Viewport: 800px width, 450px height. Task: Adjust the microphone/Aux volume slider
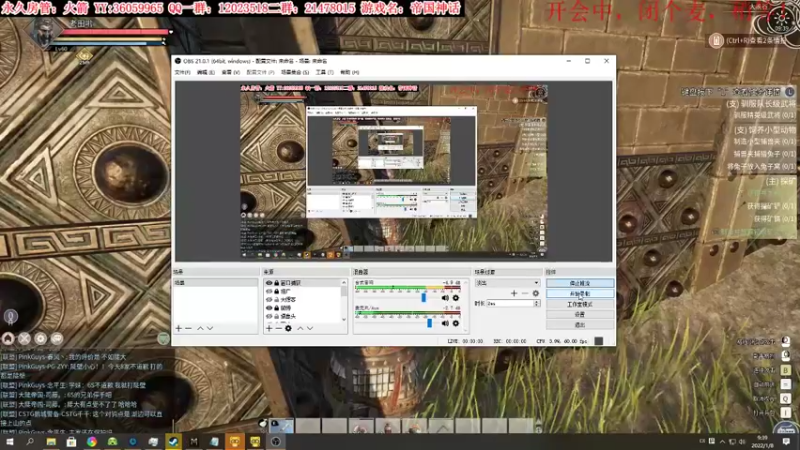click(430, 323)
